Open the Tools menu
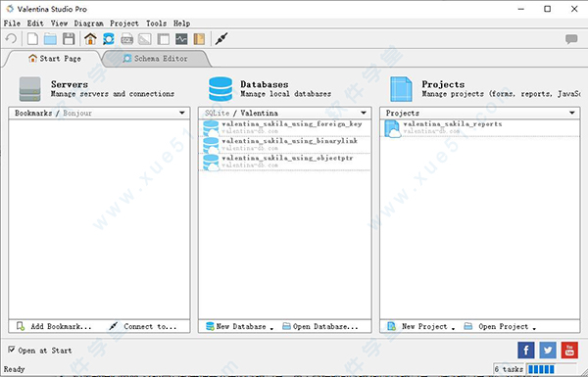 point(157,24)
